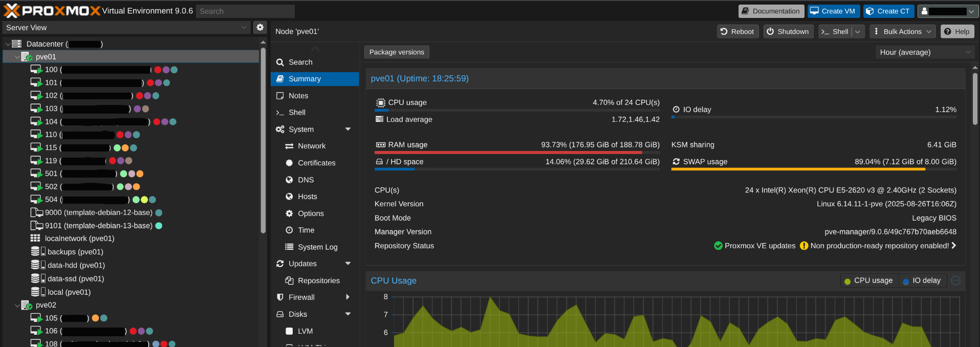Click Create VM
This screenshot has height=347, width=980.
click(x=834, y=11)
